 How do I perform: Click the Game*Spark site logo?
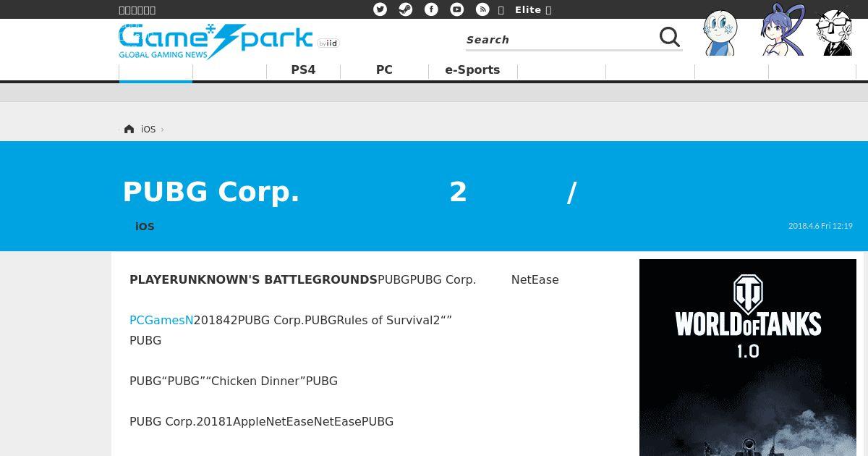(216, 41)
